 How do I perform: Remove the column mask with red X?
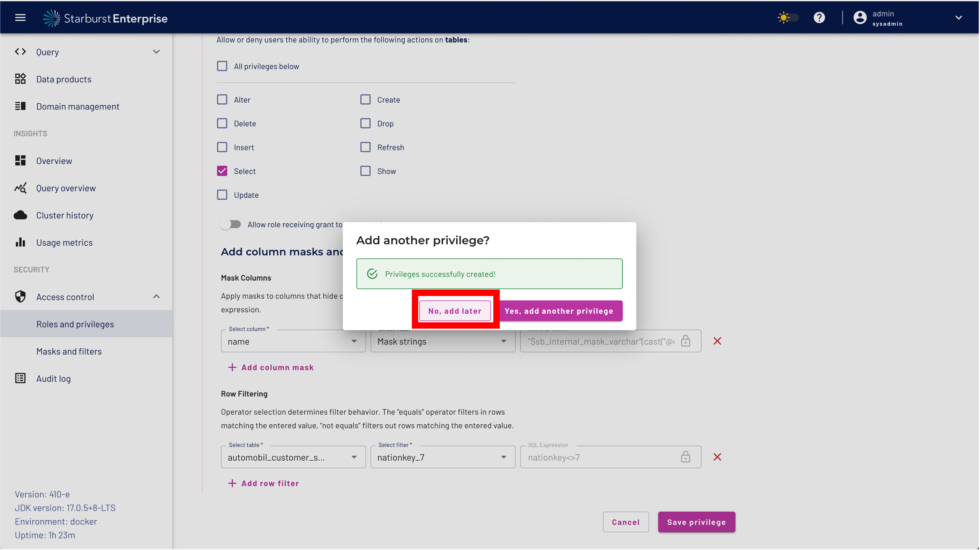pos(717,341)
